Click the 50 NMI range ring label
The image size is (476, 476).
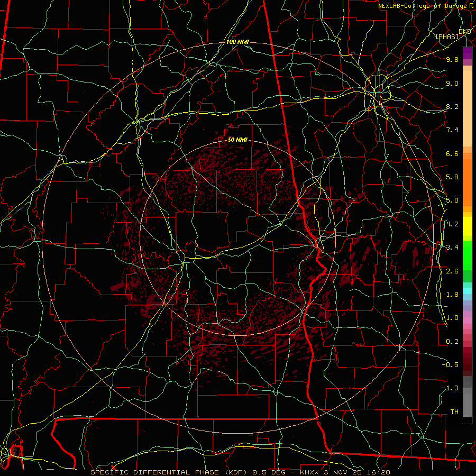(x=237, y=140)
